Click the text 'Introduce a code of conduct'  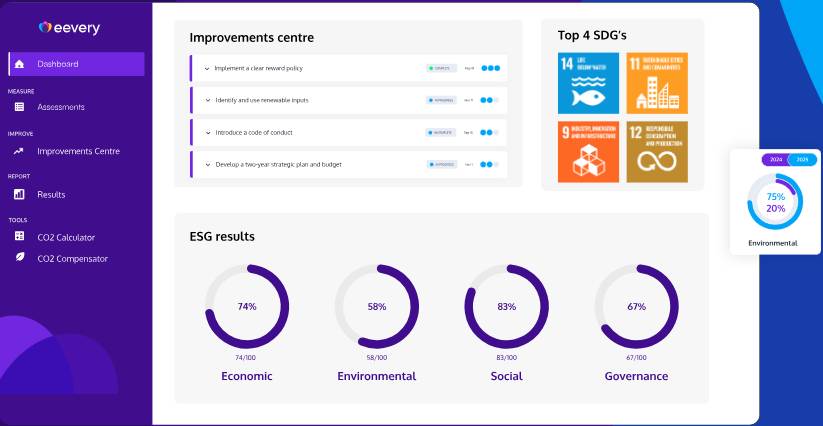point(254,133)
